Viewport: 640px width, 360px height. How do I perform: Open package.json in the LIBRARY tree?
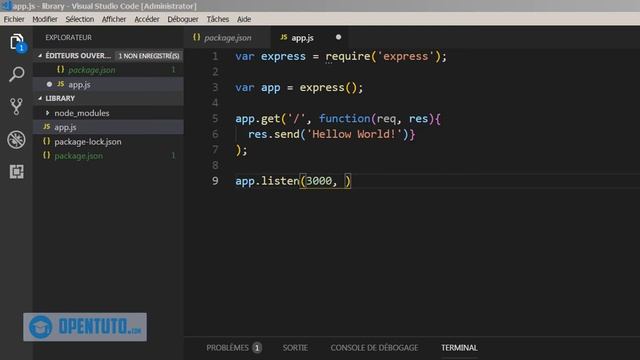108,156
